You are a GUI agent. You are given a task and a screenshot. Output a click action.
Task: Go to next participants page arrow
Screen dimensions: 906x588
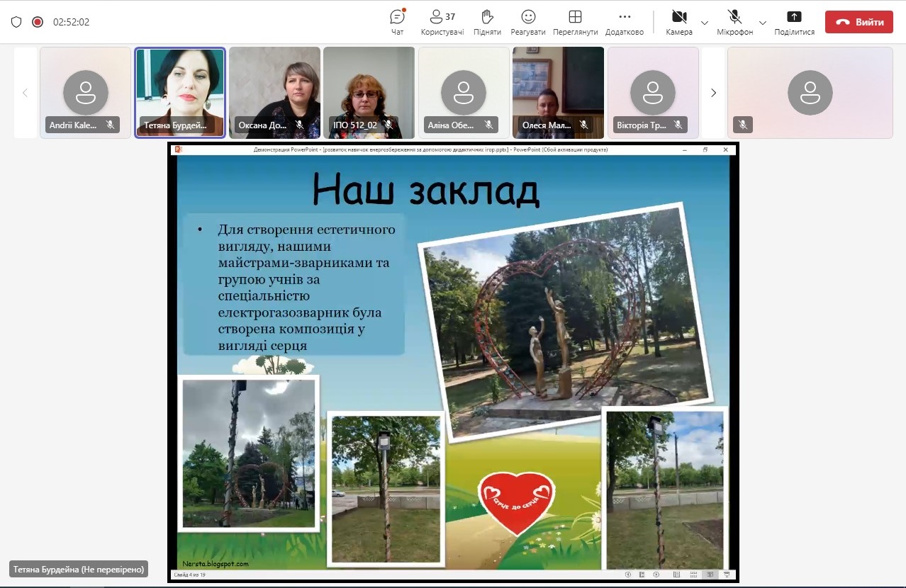(713, 93)
